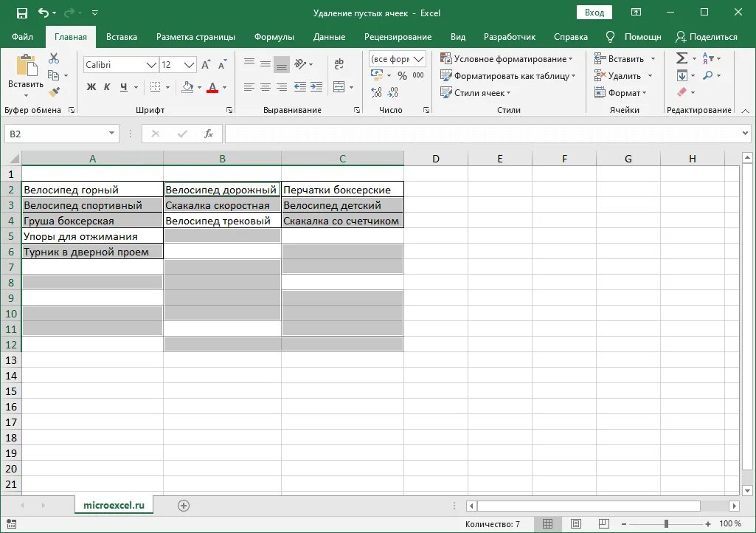756x533 pixels.
Task: Click the Fill Color bucket icon
Action: 187,87
